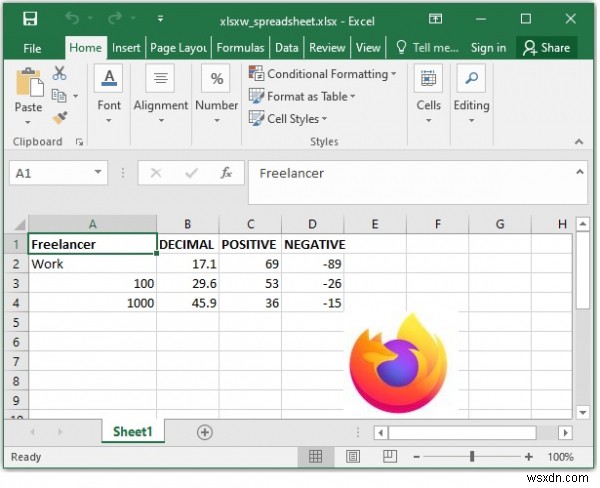Switch to the Insert tab
Screen dimensions: 600x488
(126, 48)
